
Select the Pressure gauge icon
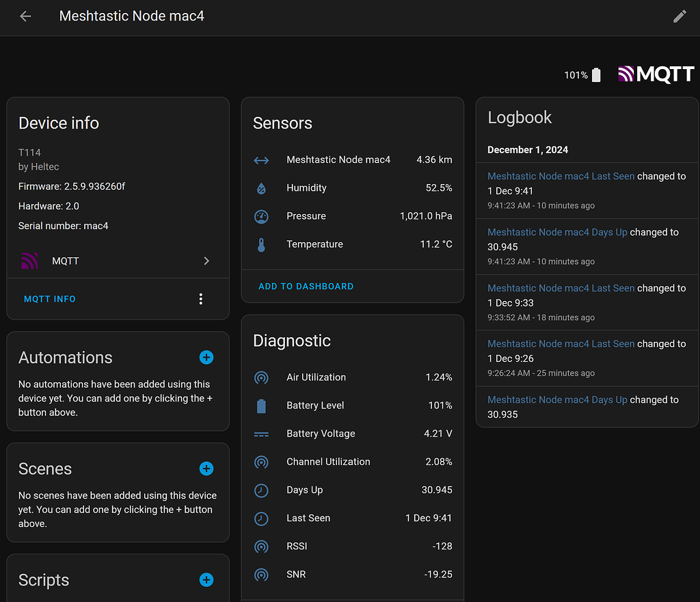coord(262,216)
